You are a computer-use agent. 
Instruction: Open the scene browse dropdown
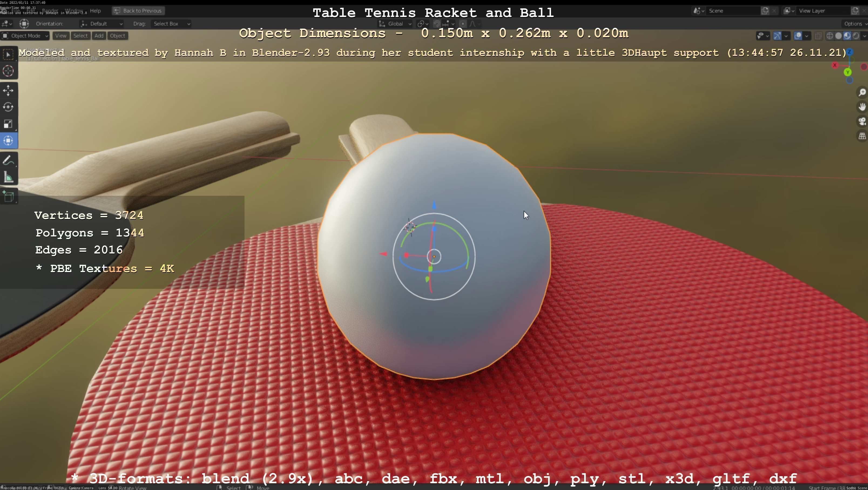tap(698, 11)
